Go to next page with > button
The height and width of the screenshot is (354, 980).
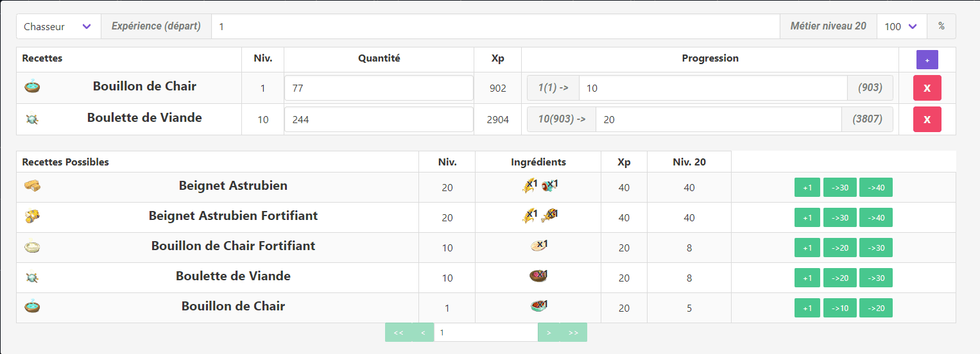coord(549,332)
